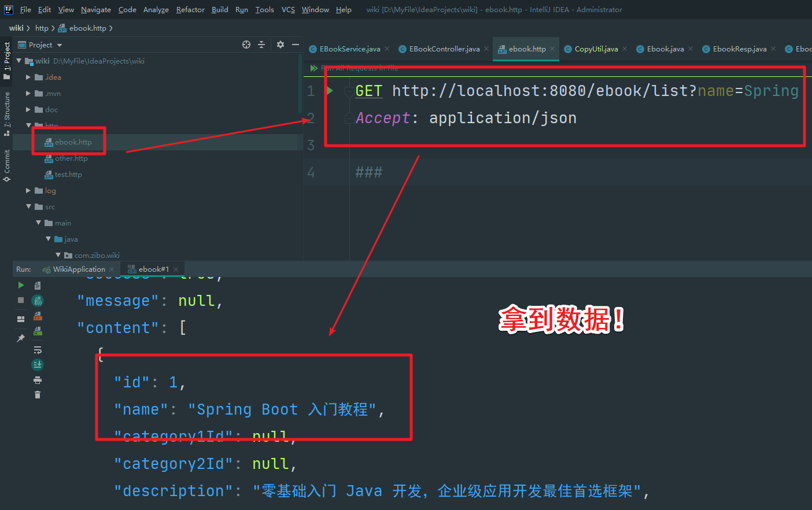Expand the log folder
Viewport: 812px width, 510px height.
(x=28, y=190)
